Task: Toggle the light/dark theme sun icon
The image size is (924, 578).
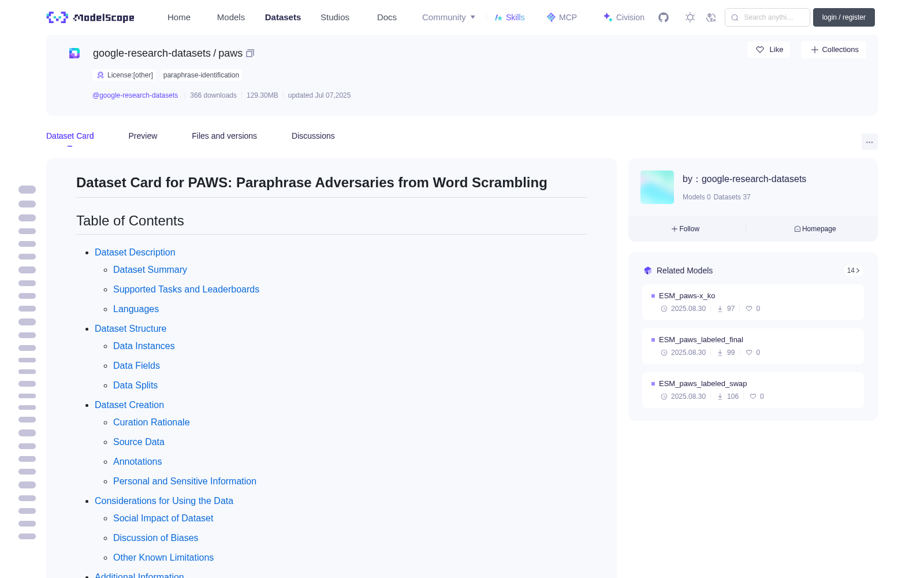Action: tap(690, 17)
